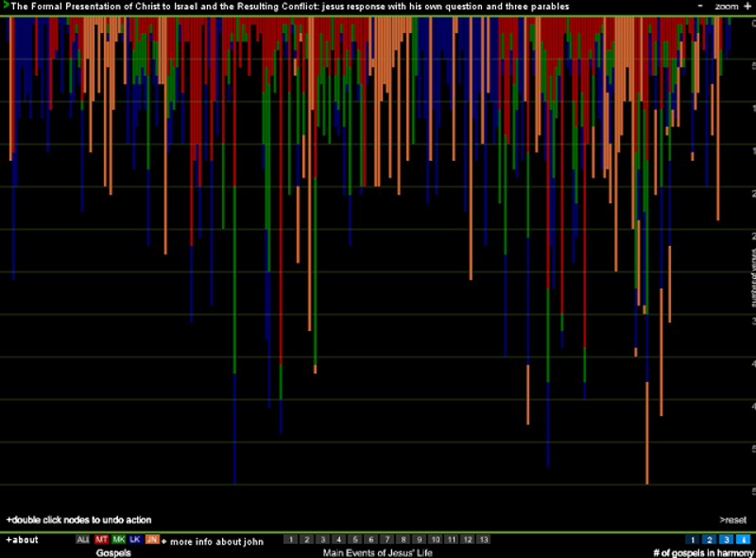Click the >reset link
This screenshot has width=756, height=558.
(732, 519)
